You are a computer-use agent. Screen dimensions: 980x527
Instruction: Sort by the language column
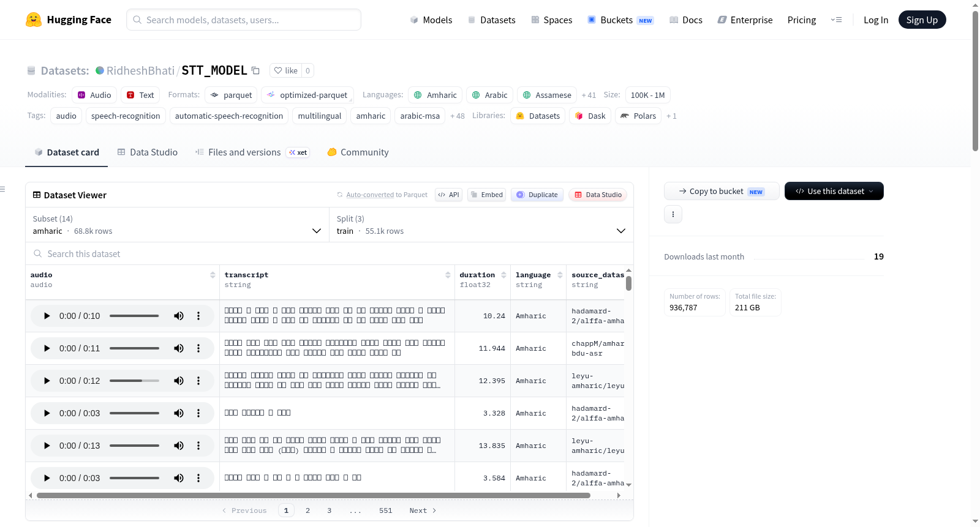(x=560, y=275)
